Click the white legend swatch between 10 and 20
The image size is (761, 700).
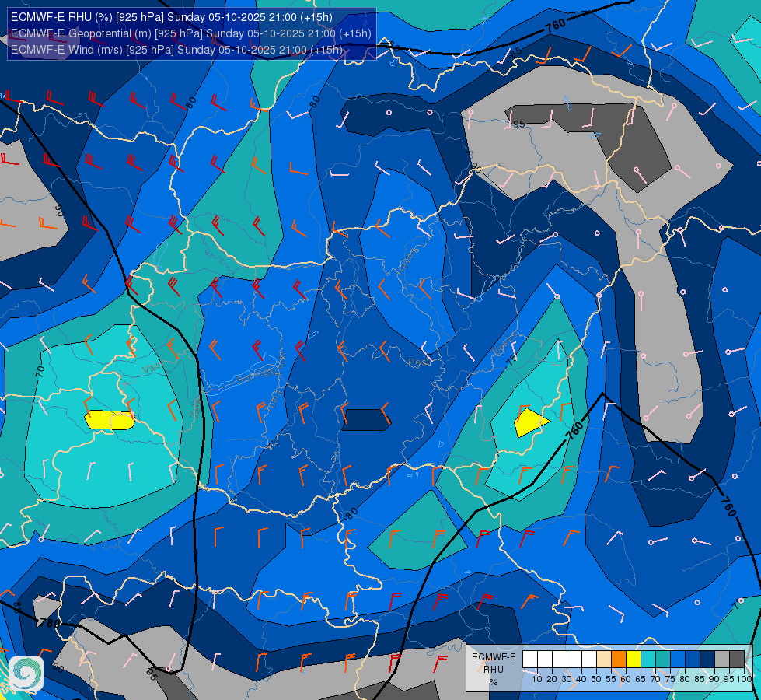click(x=545, y=660)
